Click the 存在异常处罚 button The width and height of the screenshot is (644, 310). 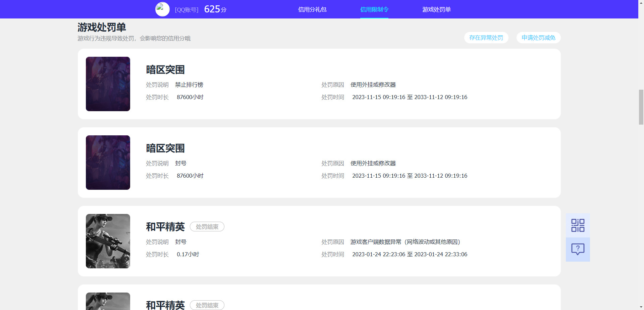tap(486, 38)
